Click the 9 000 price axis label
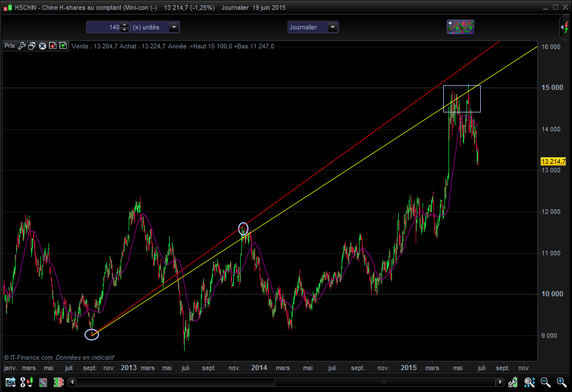Viewport: 572px width, 392px height. [x=549, y=336]
